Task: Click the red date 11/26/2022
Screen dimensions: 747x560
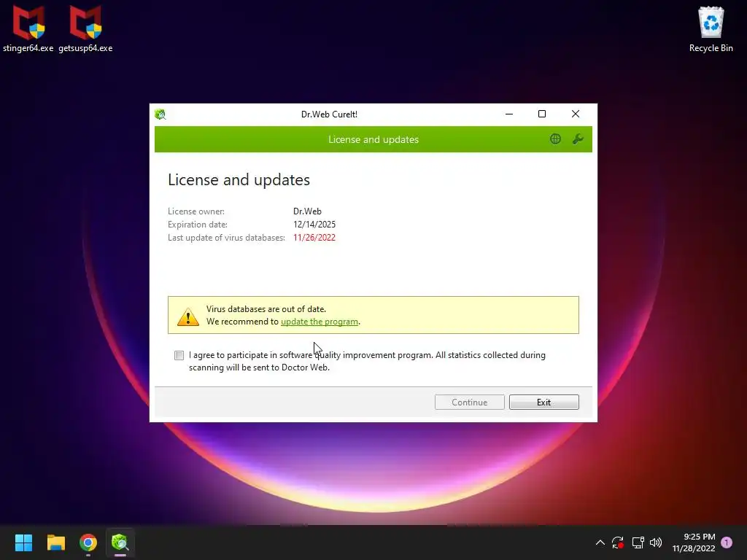Action: [x=314, y=238]
